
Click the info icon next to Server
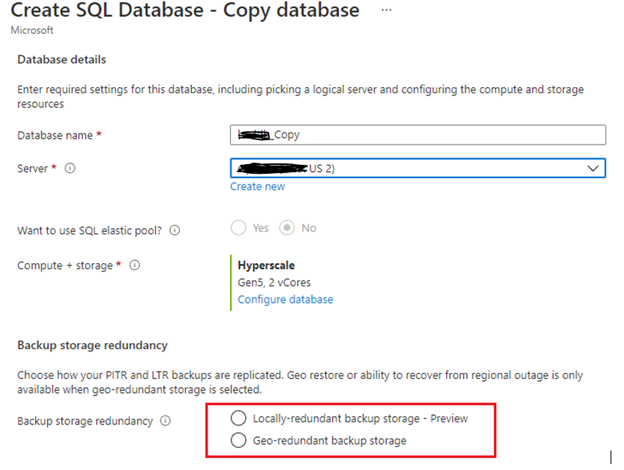click(x=69, y=169)
